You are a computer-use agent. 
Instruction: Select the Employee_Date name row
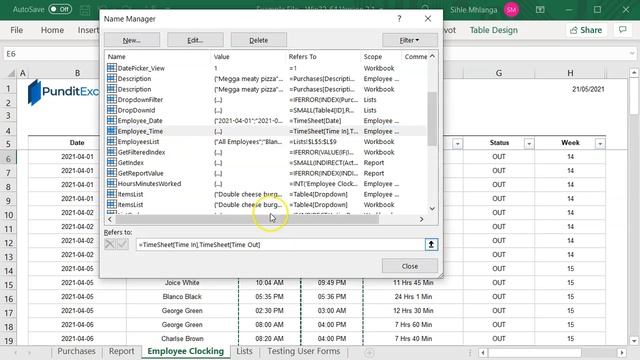pyautogui.click(x=265, y=120)
